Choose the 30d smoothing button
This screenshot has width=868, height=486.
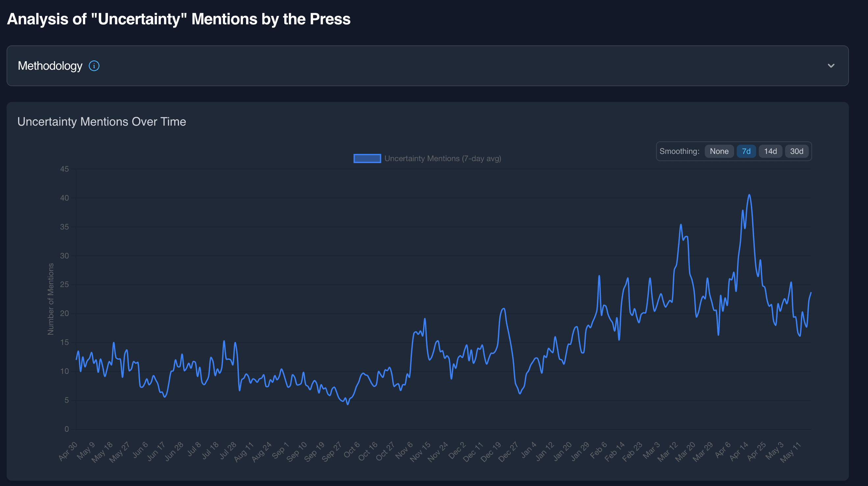point(797,151)
